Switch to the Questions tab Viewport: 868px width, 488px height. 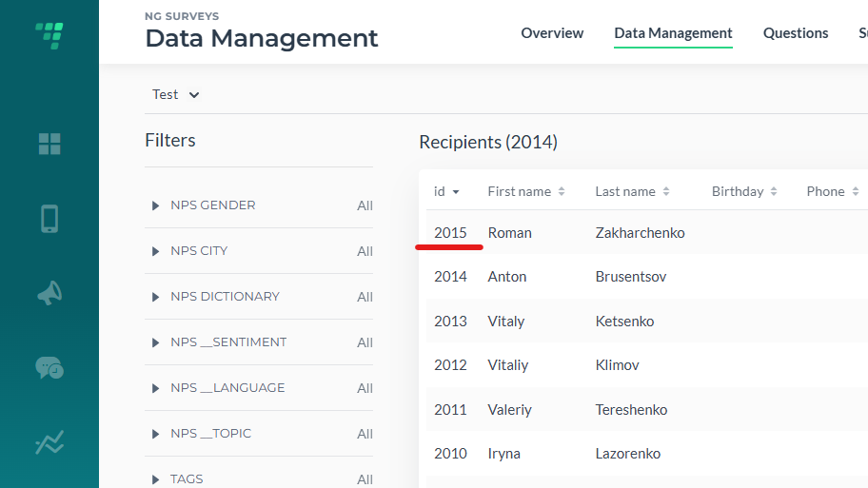pyautogui.click(x=796, y=33)
